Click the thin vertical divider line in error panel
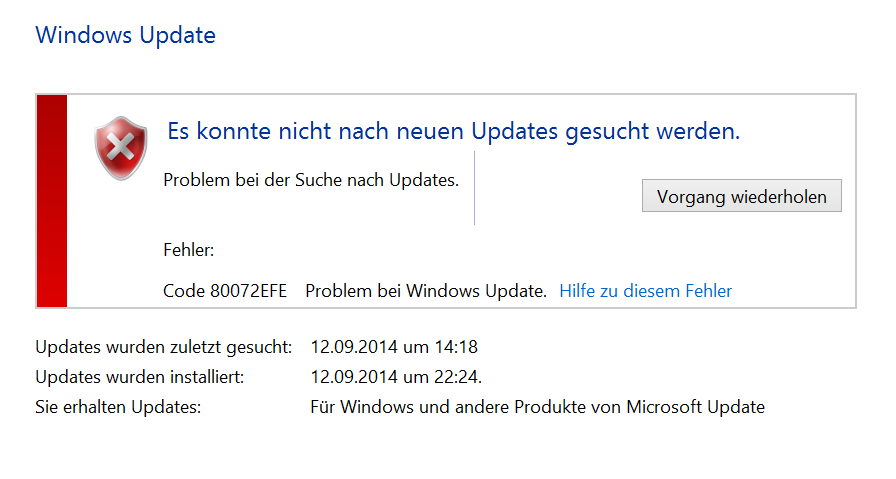 click(x=474, y=188)
